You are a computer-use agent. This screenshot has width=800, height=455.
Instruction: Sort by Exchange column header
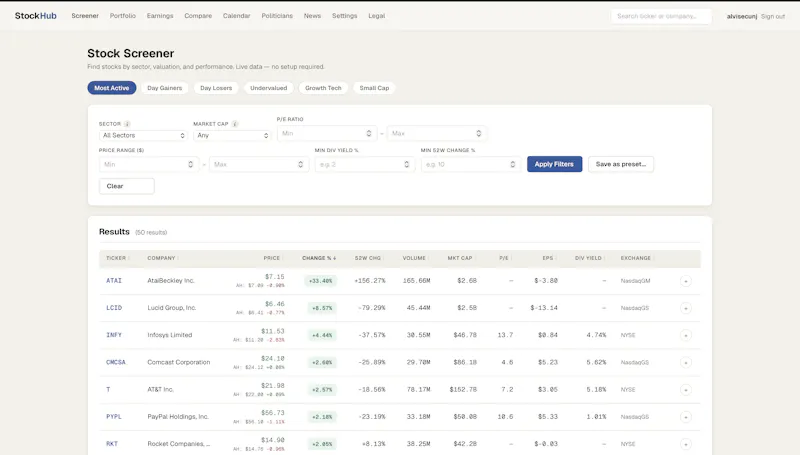pyautogui.click(x=637, y=258)
